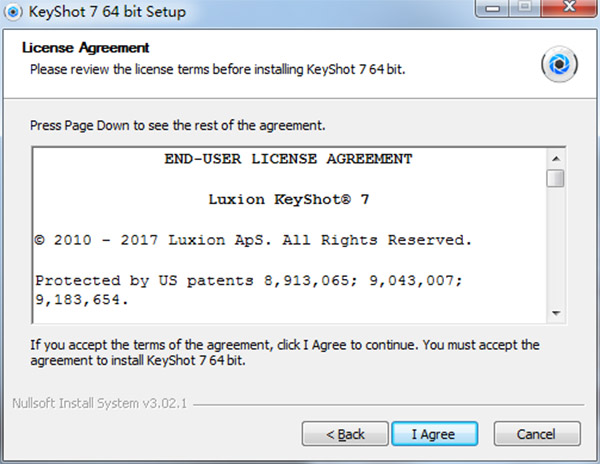
Task: Accept the license with I Agree
Action: pyautogui.click(x=434, y=434)
